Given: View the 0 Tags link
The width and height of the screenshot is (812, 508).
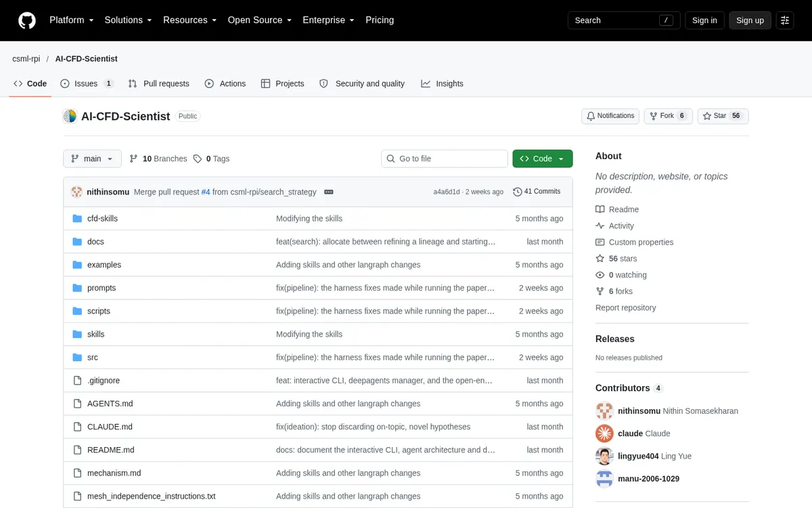Looking at the screenshot, I should (x=211, y=158).
